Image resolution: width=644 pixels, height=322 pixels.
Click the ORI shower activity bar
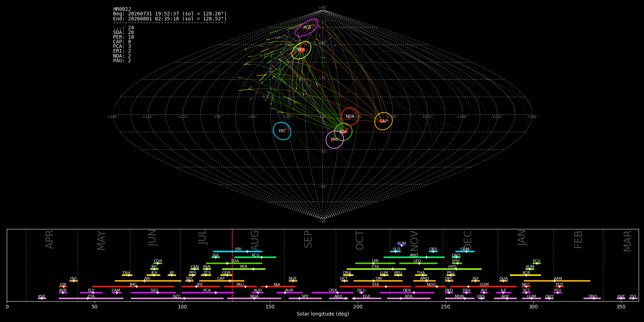click(378, 281)
